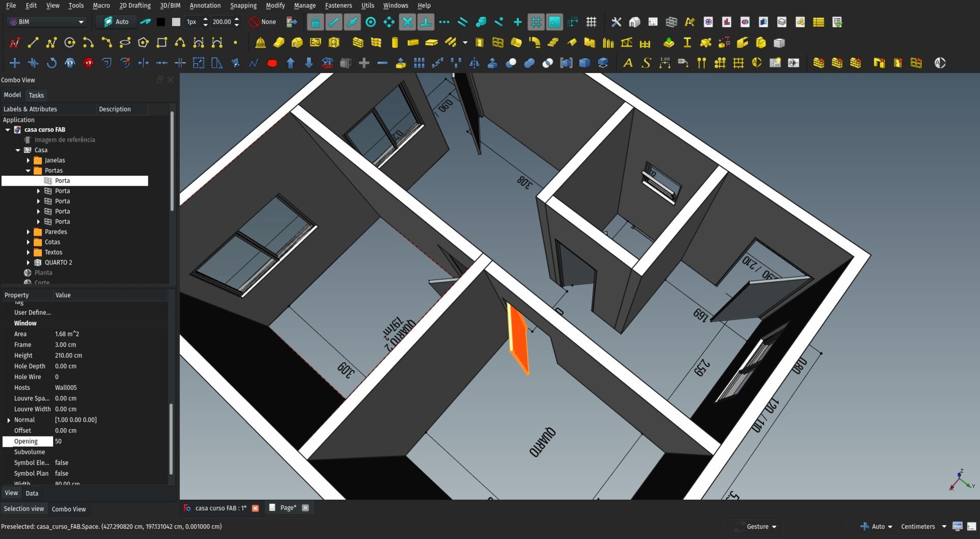Viewport: 980px width, 539px height.
Task: Expand the Paredes folder
Action: (x=28, y=232)
